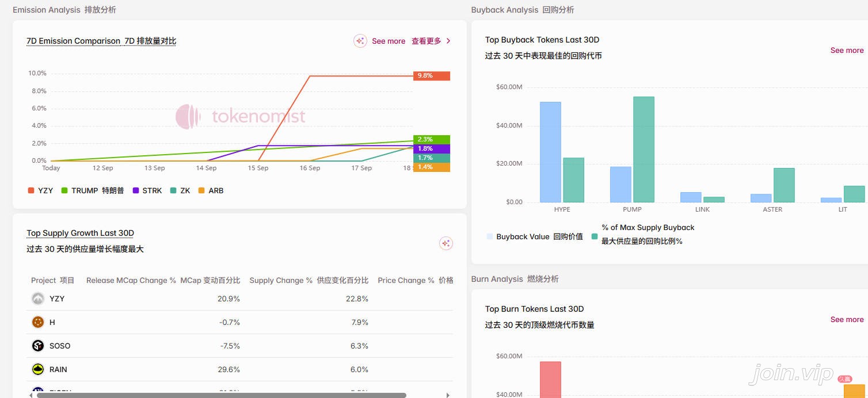This screenshot has width=868, height=398.
Task: Click the 20.9% MCap change value
Action: click(x=229, y=298)
